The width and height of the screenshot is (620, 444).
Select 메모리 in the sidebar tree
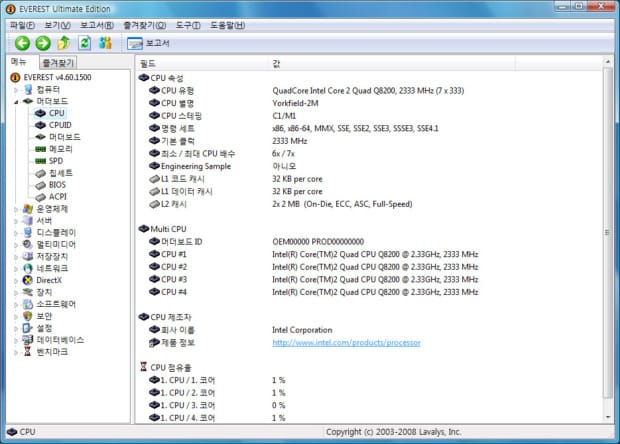(59, 148)
